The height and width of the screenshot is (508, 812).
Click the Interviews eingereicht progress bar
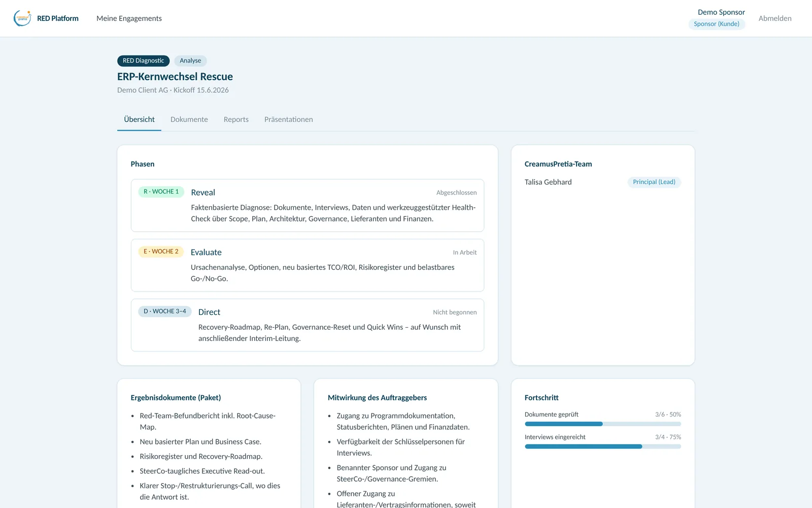click(x=603, y=447)
